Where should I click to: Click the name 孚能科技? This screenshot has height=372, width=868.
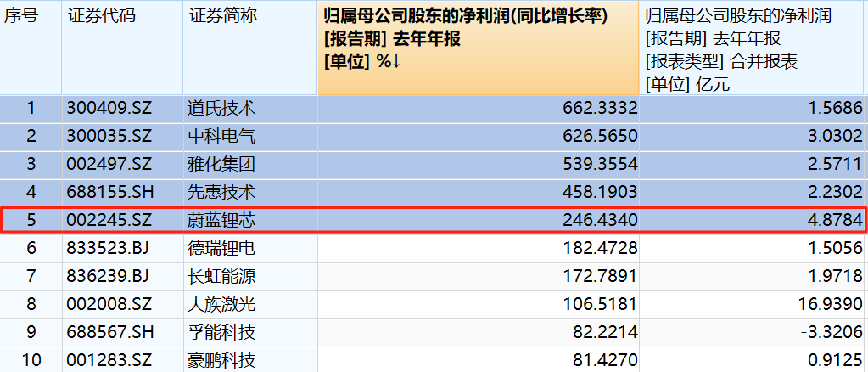tap(221, 333)
